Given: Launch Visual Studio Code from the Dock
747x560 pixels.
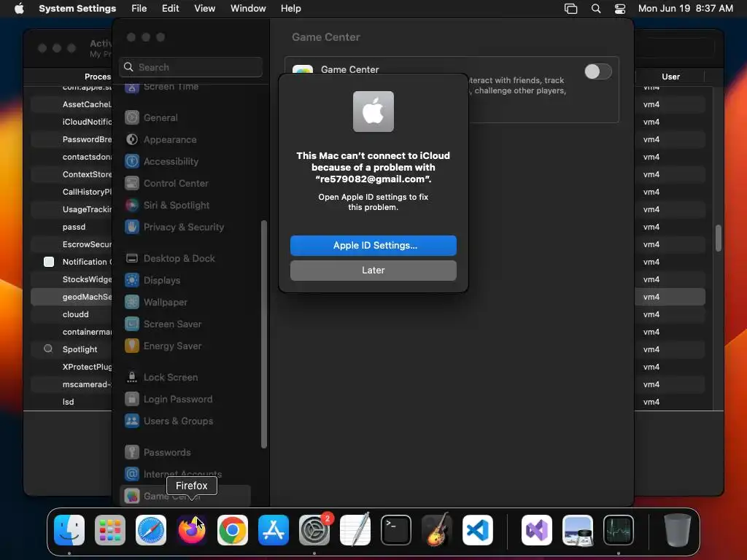Looking at the screenshot, I should [x=477, y=529].
